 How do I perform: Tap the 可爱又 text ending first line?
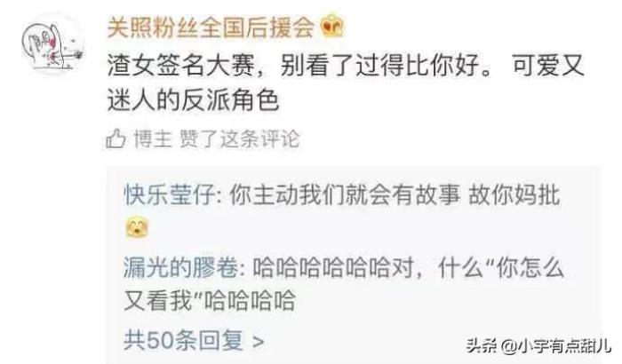tap(548, 66)
